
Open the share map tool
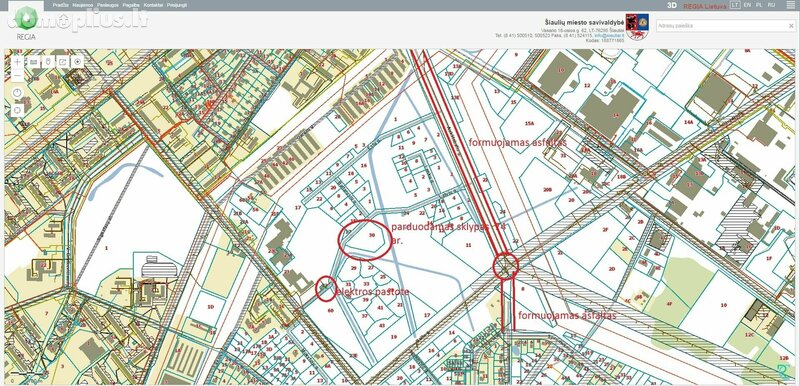pyautogui.click(x=63, y=62)
